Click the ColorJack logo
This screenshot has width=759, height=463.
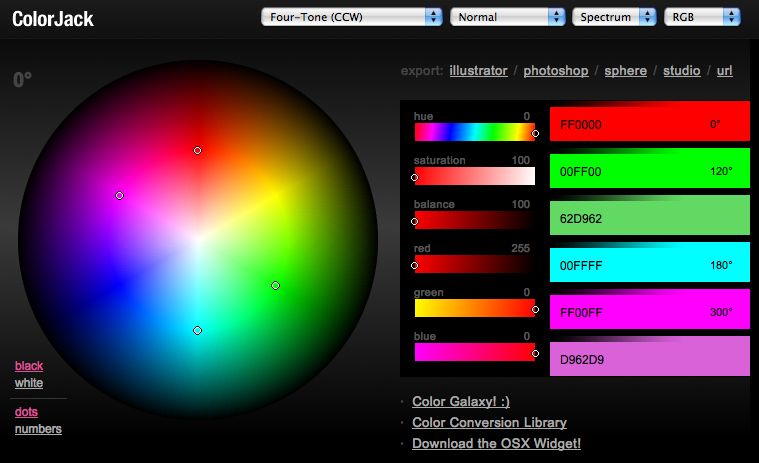[x=54, y=18]
